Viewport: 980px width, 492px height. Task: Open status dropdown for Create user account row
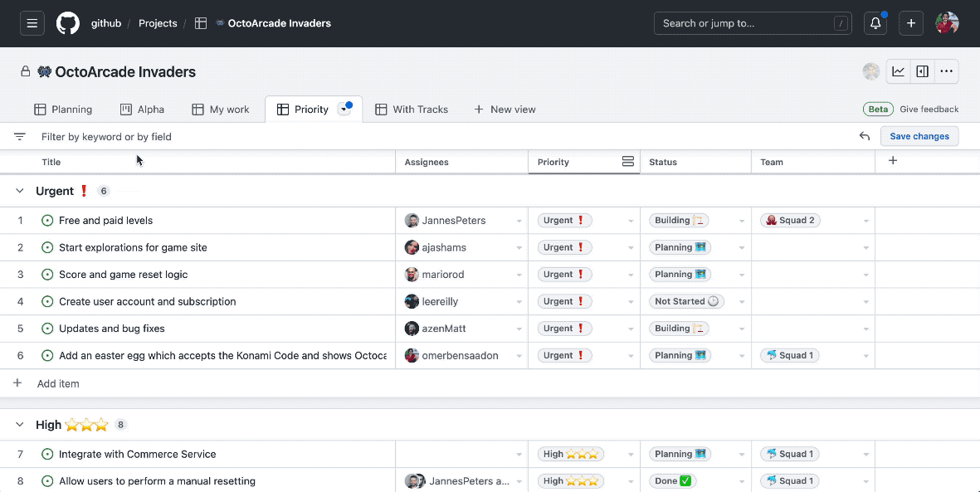(x=742, y=302)
